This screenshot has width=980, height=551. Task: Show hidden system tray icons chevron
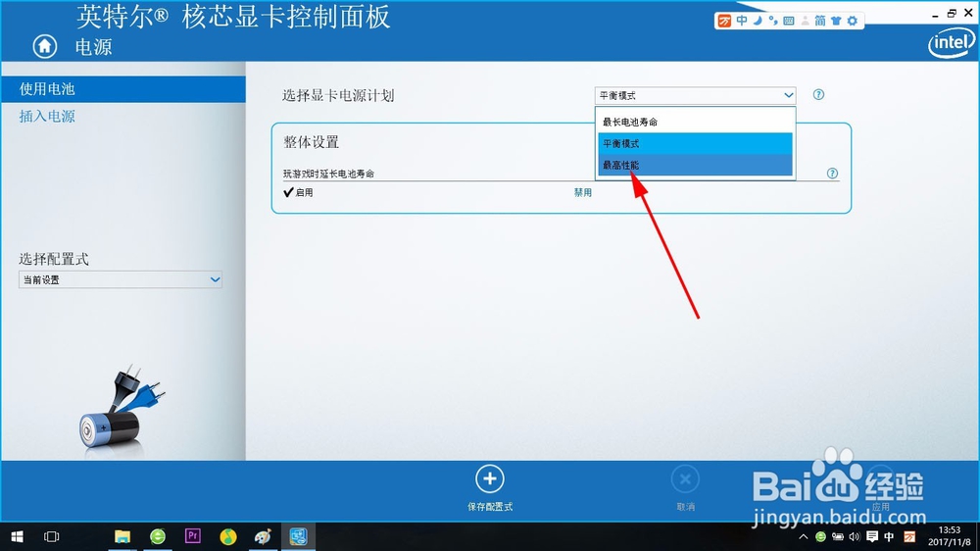tap(804, 537)
